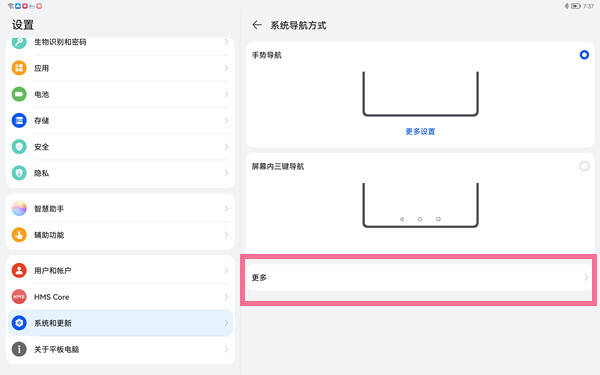Open the colorful 智慧助手 icon
This screenshot has height=375, width=600.
click(x=19, y=209)
